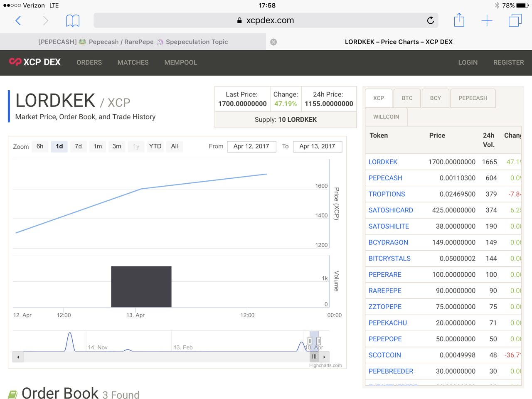Switch to the BTC market tab
Image resolution: width=532 pixels, height=399 pixels.
[407, 98]
